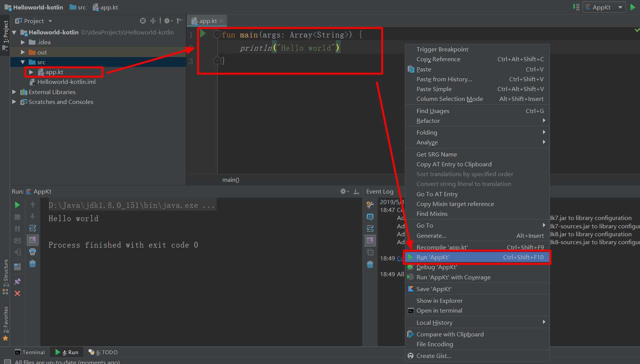
Task: Expand the app.kt file node
Action: tap(31, 72)
